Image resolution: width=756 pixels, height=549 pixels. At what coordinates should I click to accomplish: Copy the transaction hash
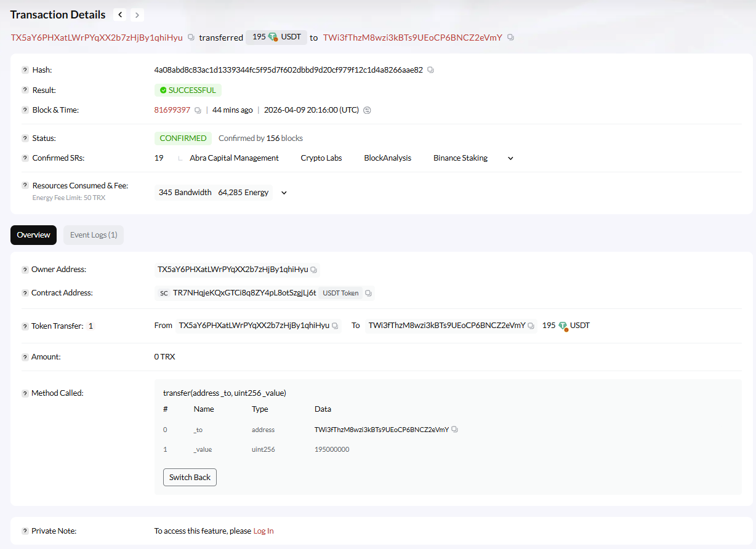(x=430, y=70)
